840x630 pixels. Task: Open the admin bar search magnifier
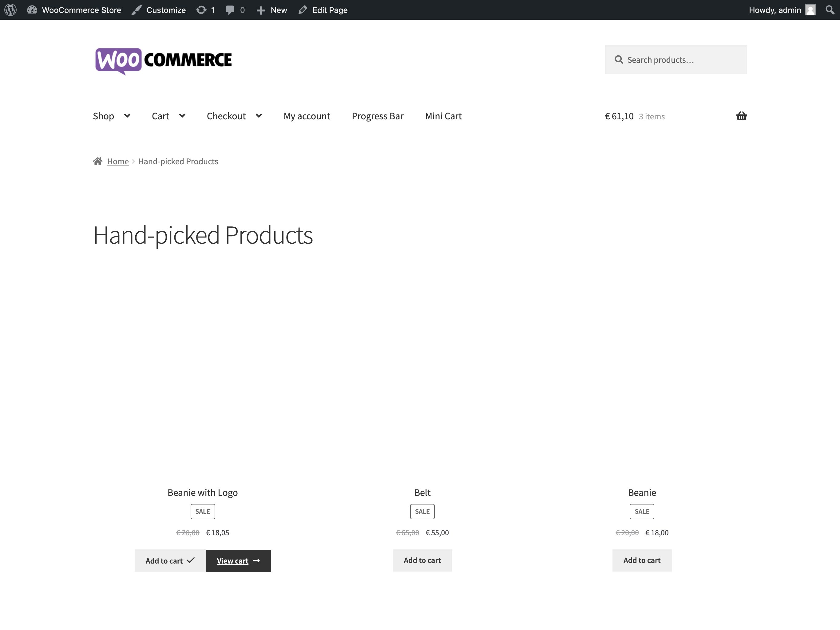(830, 10)
